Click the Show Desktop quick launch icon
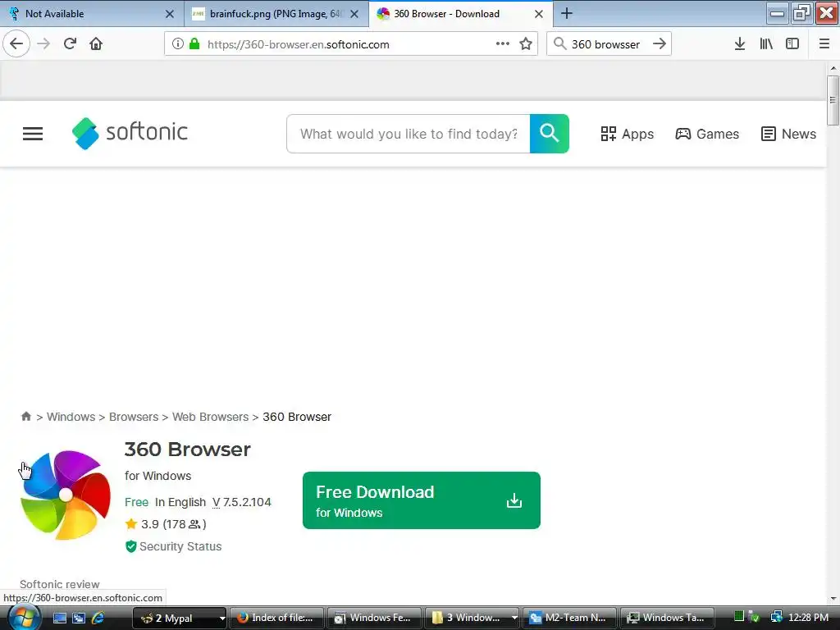Viewport: 840px width, 630px height. click(x=59, y=618)
